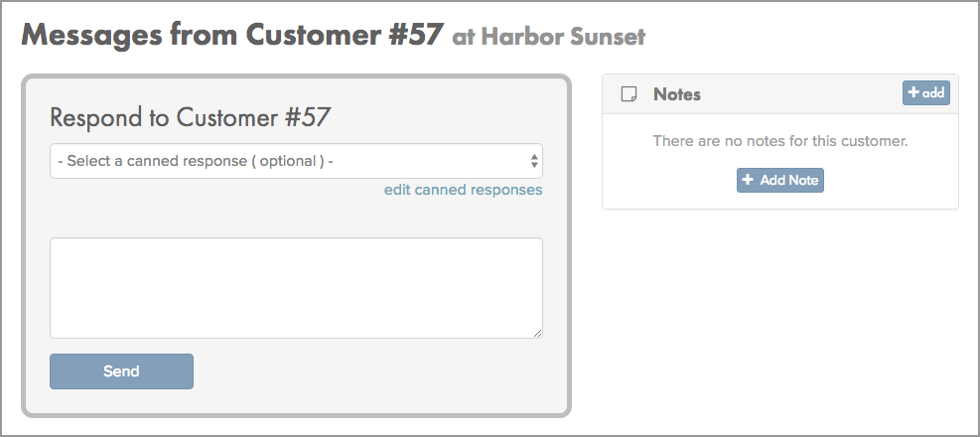Send the response to Customer #57
The width and height of the screenshot is (980, 437).
121,371
